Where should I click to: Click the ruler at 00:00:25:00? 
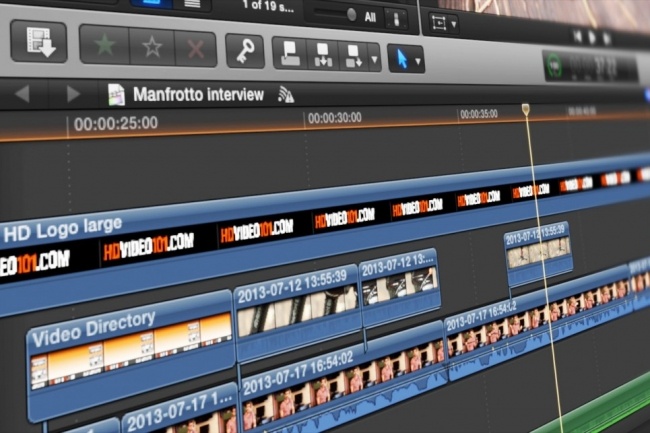tap(115, 123)
